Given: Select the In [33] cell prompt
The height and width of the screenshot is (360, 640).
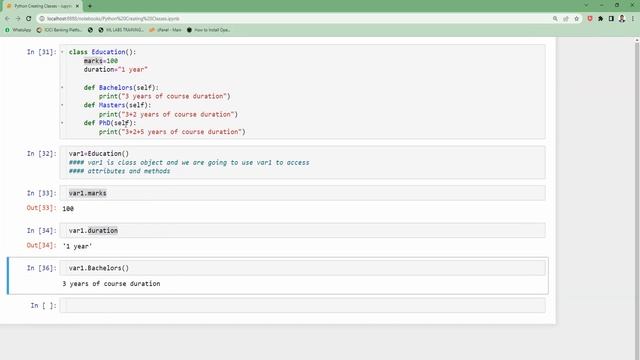Looking at the screenshot, I should (41, 193).
